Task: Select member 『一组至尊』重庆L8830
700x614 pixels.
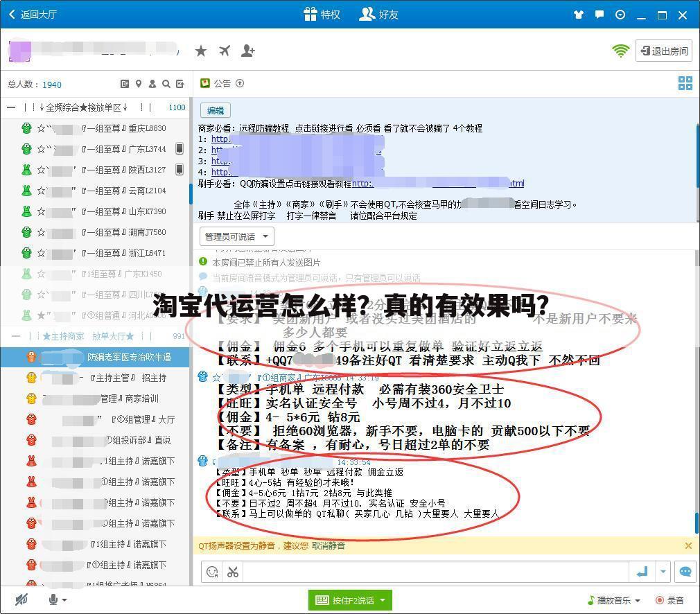Action: coord(96,129)
